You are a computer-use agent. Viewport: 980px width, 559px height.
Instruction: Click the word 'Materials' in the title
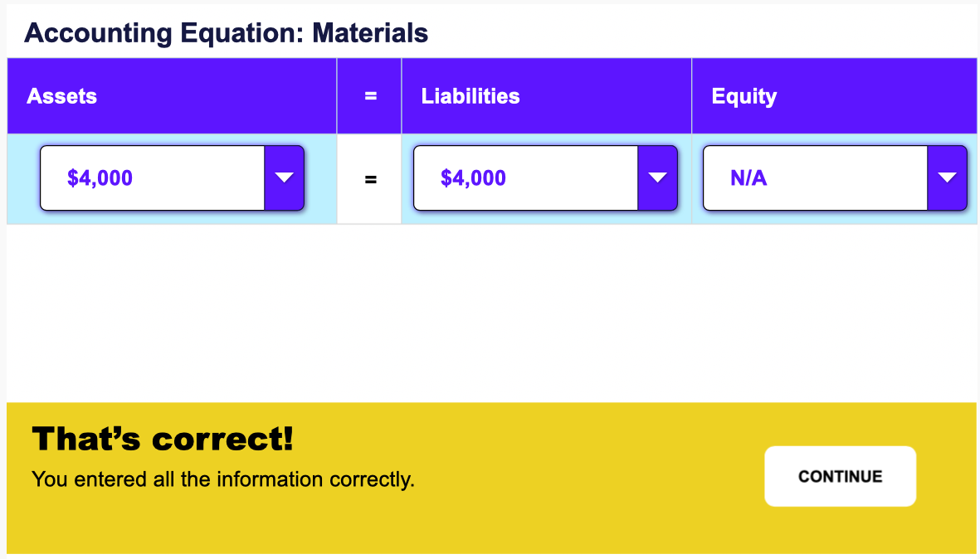pyautogui.click(x=370, y=33)
